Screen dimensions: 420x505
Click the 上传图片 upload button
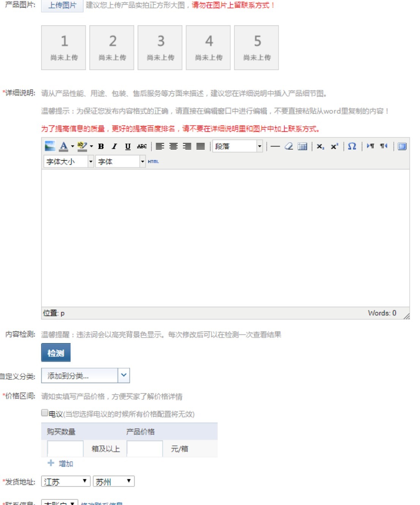click(62, 6)
